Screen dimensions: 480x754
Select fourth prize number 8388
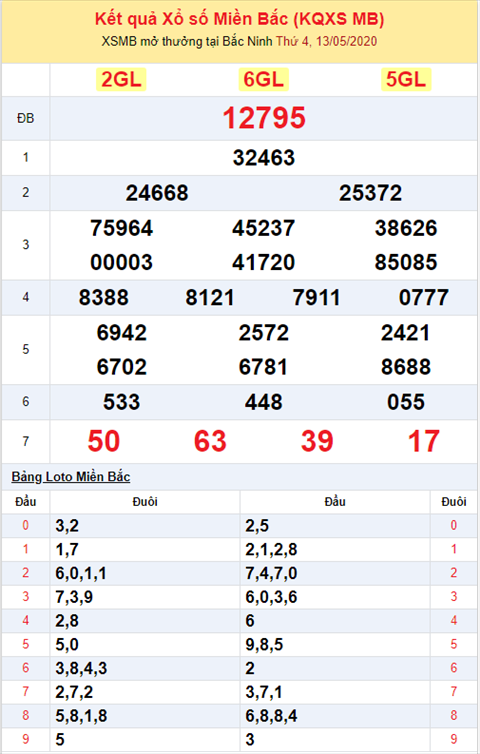coord(103,298)
